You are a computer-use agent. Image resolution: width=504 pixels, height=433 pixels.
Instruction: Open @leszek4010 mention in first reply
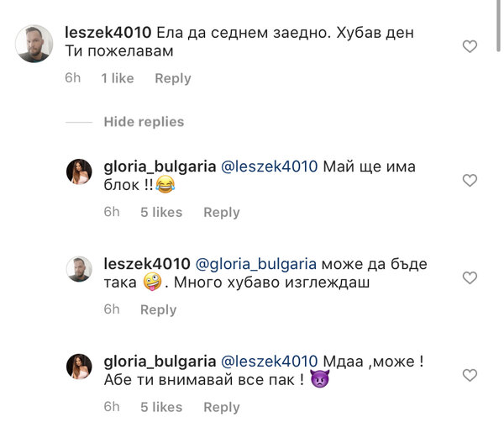point(270,167)
